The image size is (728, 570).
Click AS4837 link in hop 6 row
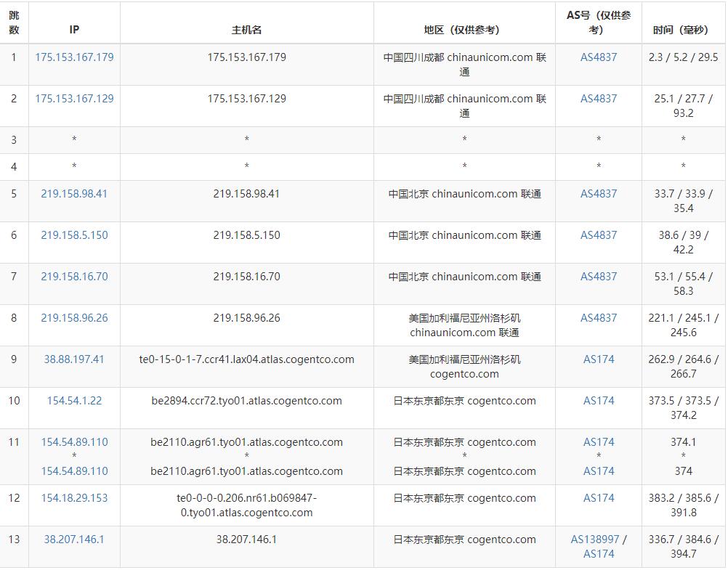pyautogui.click(x=599, y=235)
